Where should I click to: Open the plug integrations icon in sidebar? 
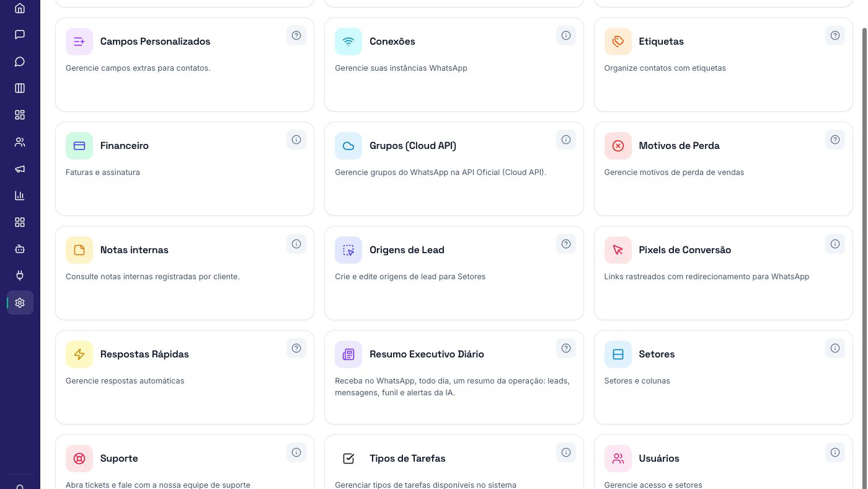(20, 276)
